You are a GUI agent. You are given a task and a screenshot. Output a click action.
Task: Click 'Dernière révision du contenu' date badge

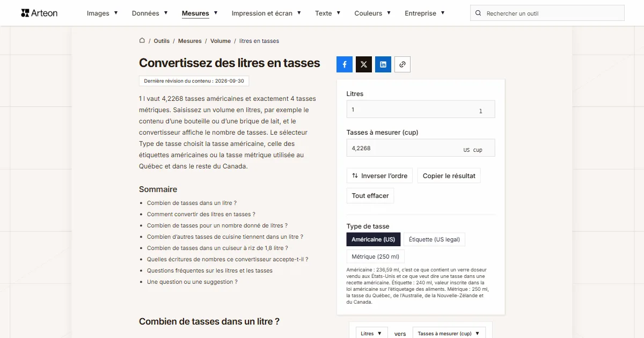coord(194,81)
